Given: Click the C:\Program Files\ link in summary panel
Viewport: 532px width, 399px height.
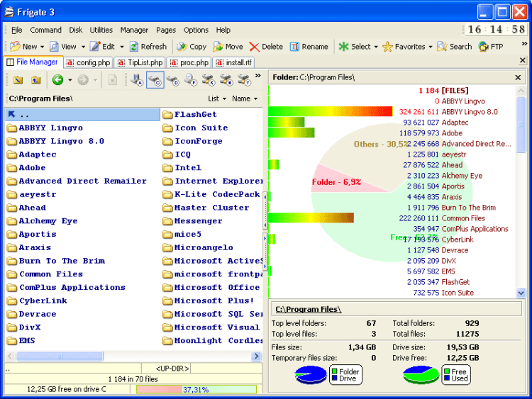Looking at the screenshot, I should point(309,309).
